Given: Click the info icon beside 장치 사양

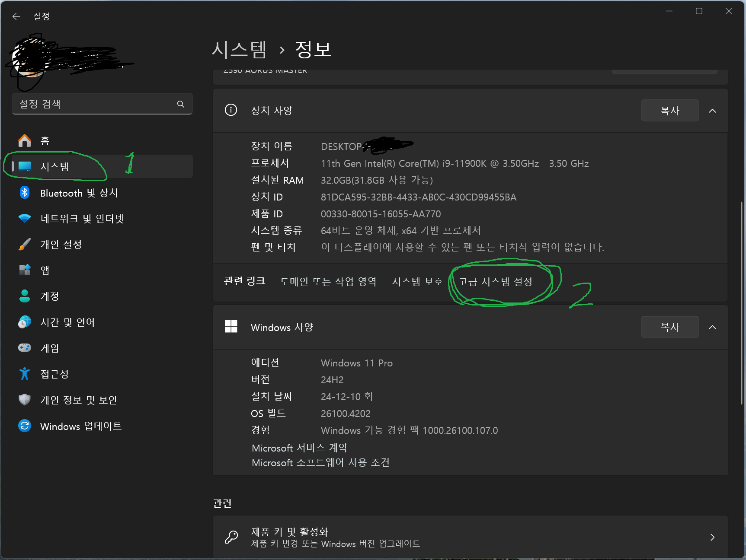Looking at the screenshot, I should click(231, 110).
